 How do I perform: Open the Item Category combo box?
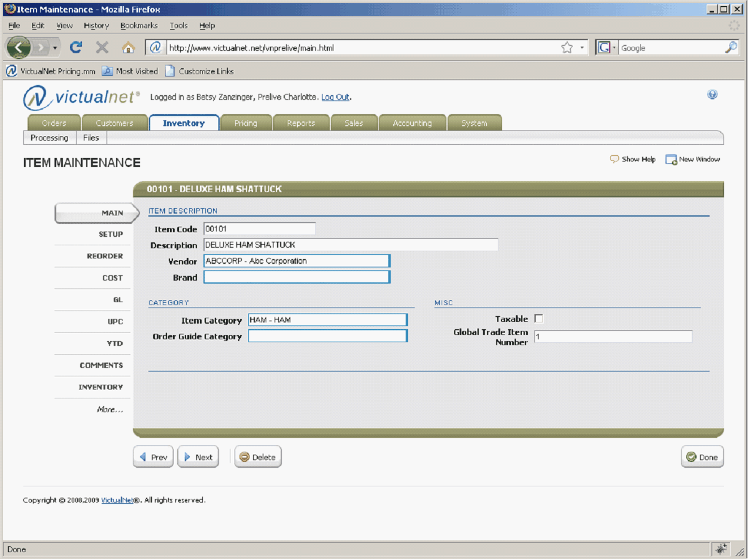[328, 320]
